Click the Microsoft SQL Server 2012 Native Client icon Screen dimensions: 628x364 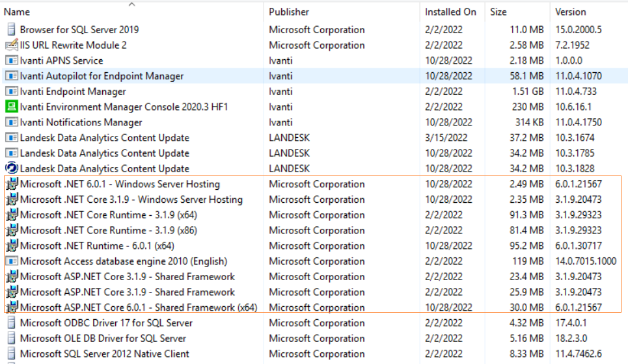tap(11, 354)
